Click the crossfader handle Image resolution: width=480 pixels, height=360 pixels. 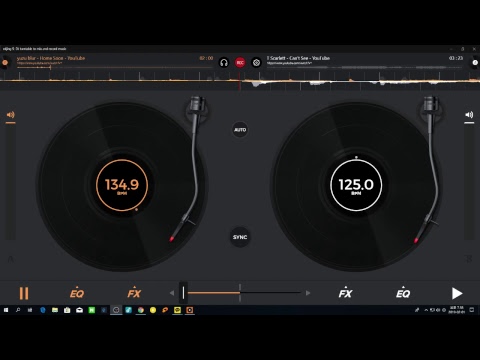coord(183,293)
